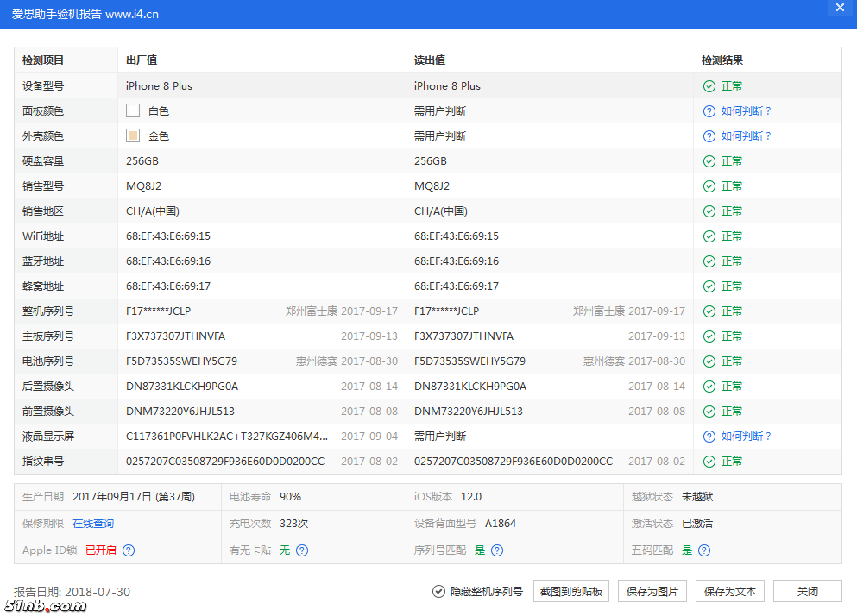This screenshot has height=616, width=857.
Task: Click the 如何判断 help icon for 面板颜色
Action: coord(709,111)
